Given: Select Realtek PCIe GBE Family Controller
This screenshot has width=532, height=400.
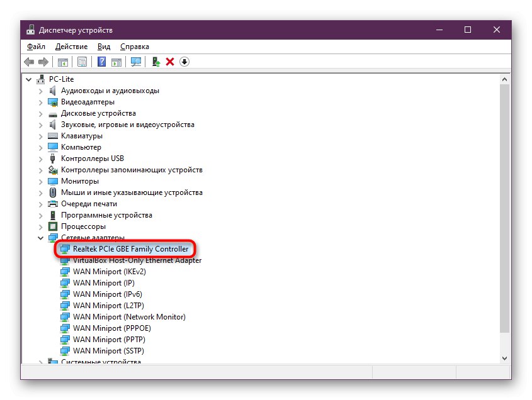Looking at the screenshot, I should (x=130, y=249).
